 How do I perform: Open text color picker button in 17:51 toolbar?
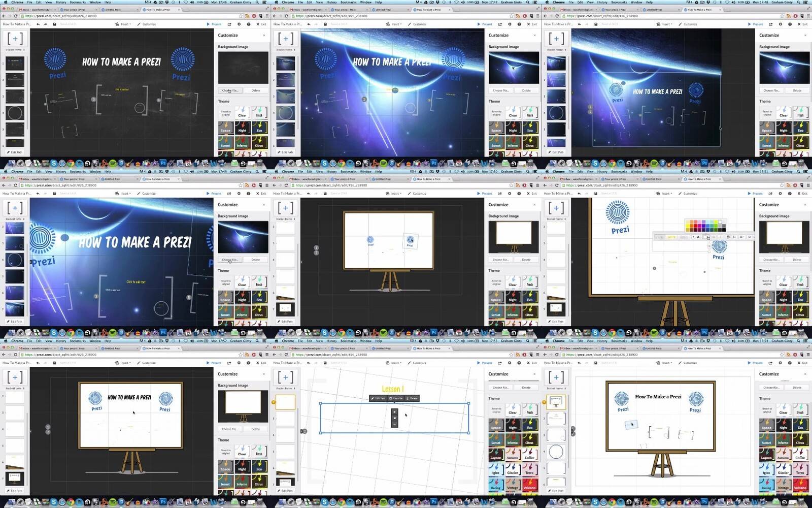705,237
